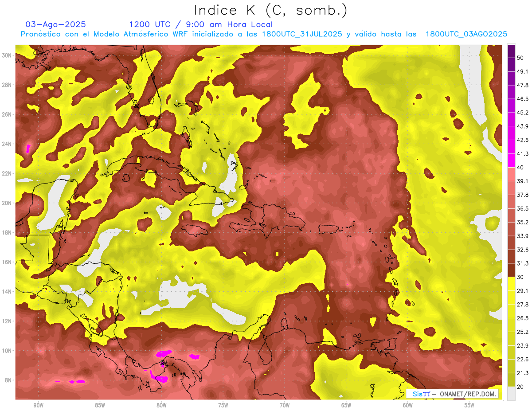The width and height of the screenshot is (532, 411).
Task: Click the longitude axis label "90W"
Action: pyautogui.click(x=38, y=405)
